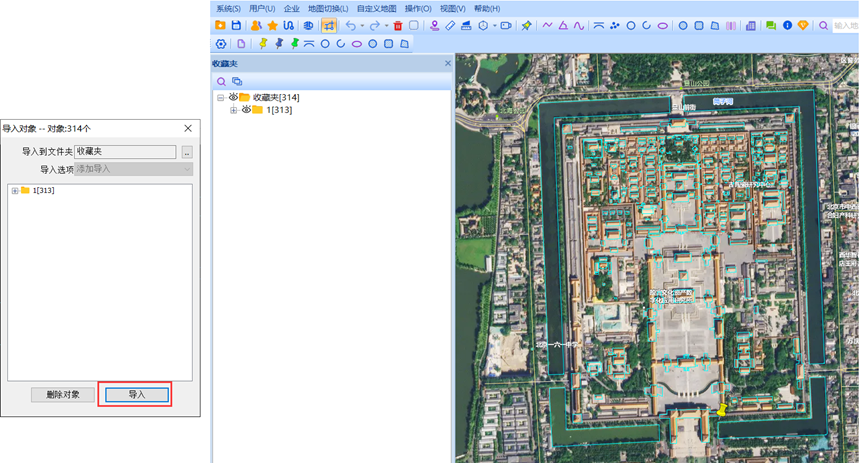
Task: Toggle the highlighted frame-select toolbar icon
Action: click(328, 25)
